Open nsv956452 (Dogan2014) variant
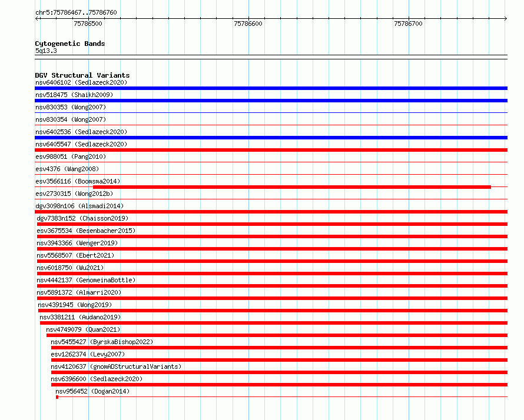524x420 pixels. 92,391
